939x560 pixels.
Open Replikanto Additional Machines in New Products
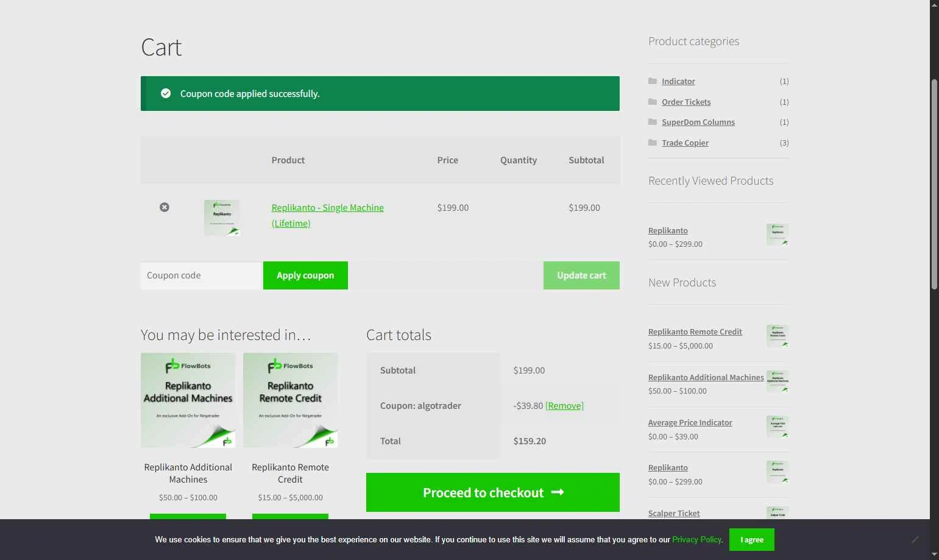click(x=706, y=377)
